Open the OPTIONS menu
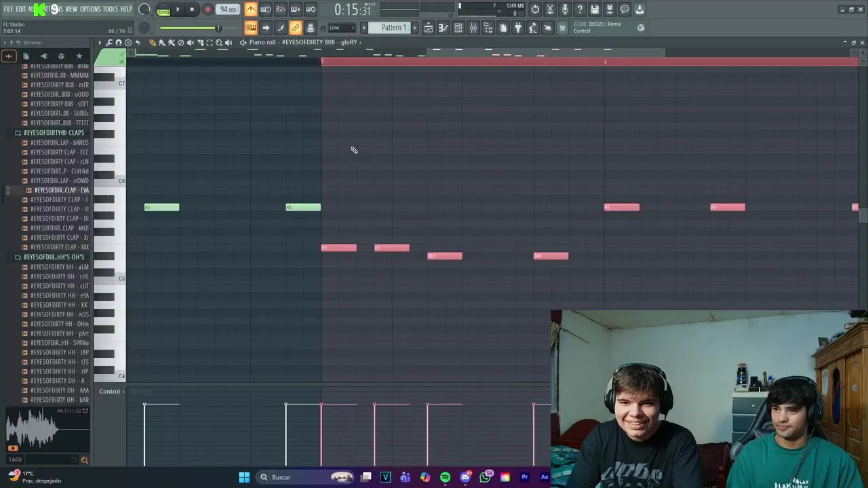The image size is (868, 488). click(x=90, y=9)
